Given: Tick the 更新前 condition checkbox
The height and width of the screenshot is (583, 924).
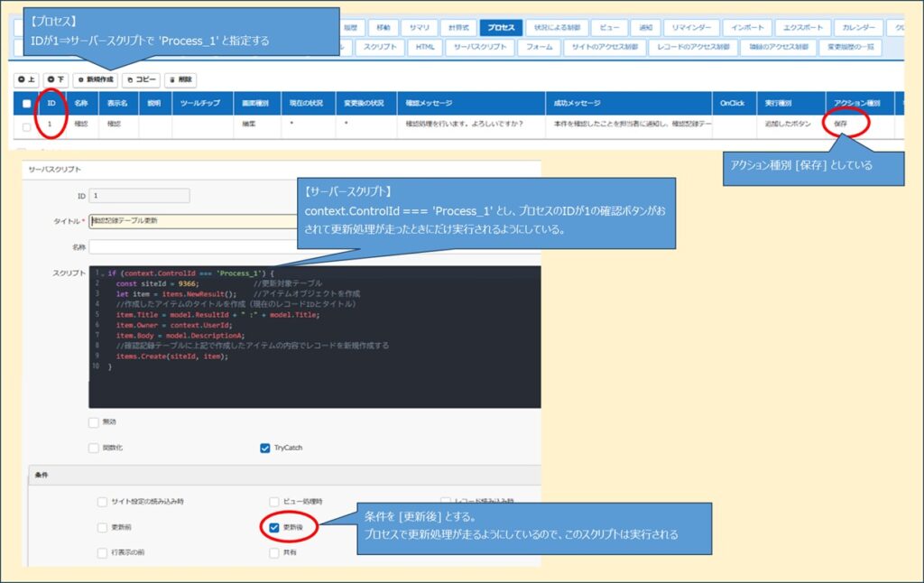Looking at the screenshot, I should [x=102, y=527].
